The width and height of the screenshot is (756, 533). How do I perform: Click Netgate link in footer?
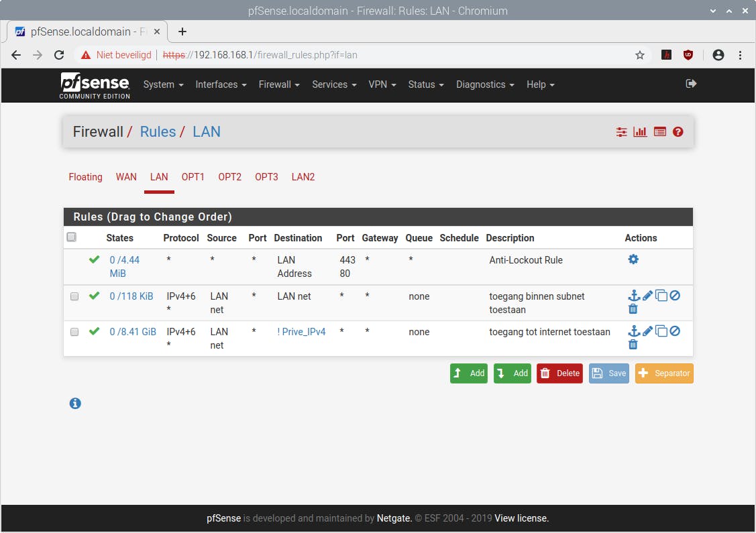coord(394,518)
